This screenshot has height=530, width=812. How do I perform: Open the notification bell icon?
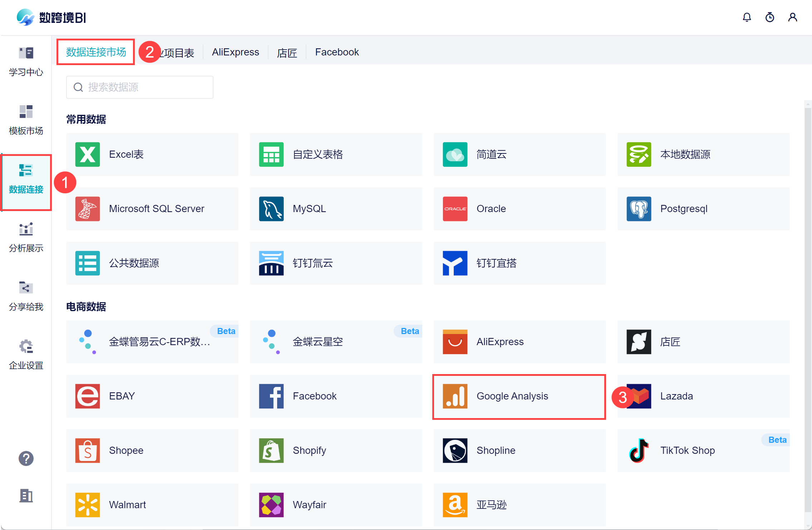click(747, 17)
